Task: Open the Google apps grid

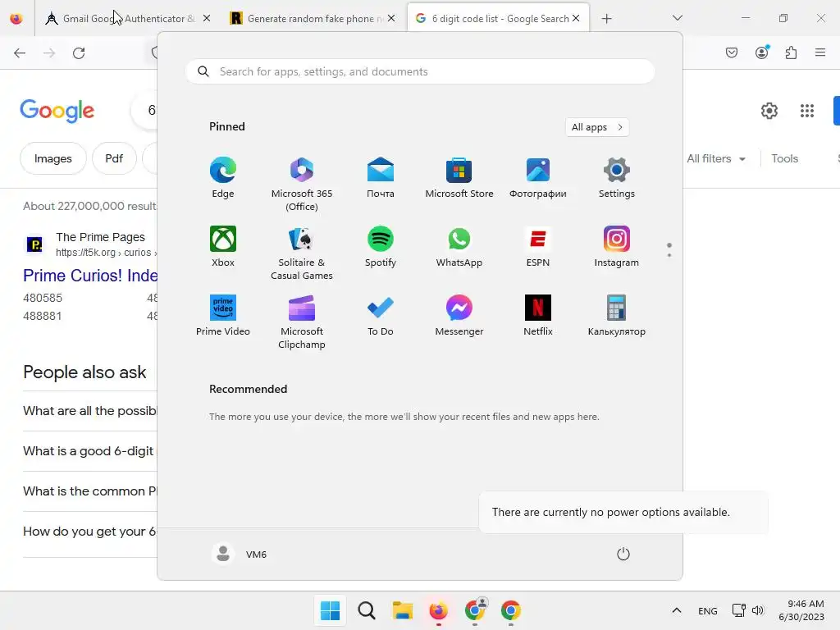Action: [807, 111]
